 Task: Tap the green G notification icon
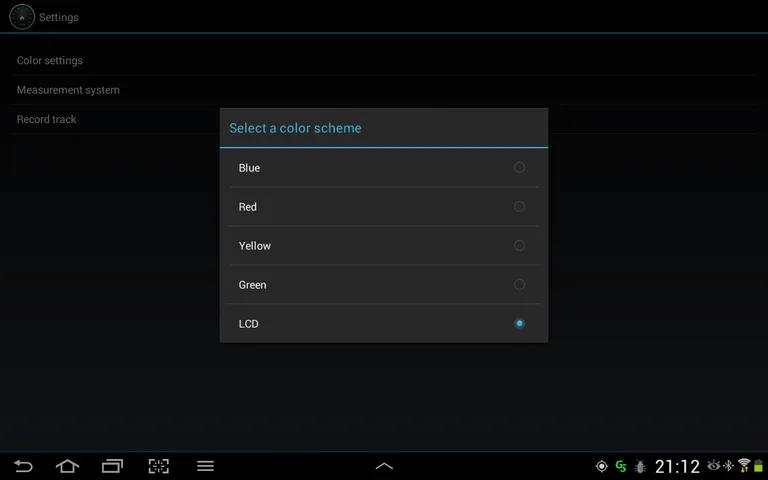click(621, 466)
